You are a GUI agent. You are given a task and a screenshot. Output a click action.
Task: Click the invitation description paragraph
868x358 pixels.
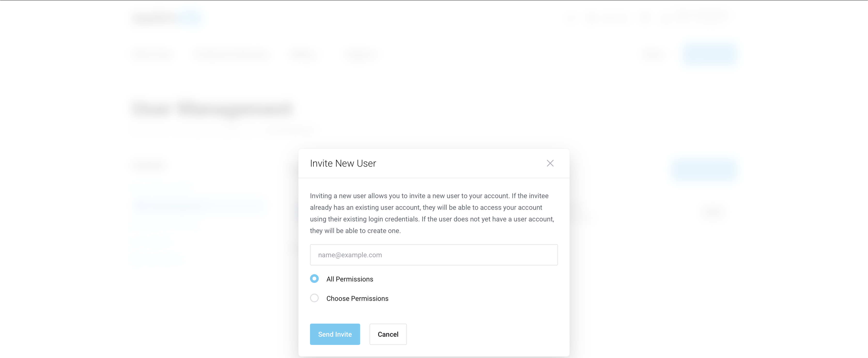click(432, 213)
